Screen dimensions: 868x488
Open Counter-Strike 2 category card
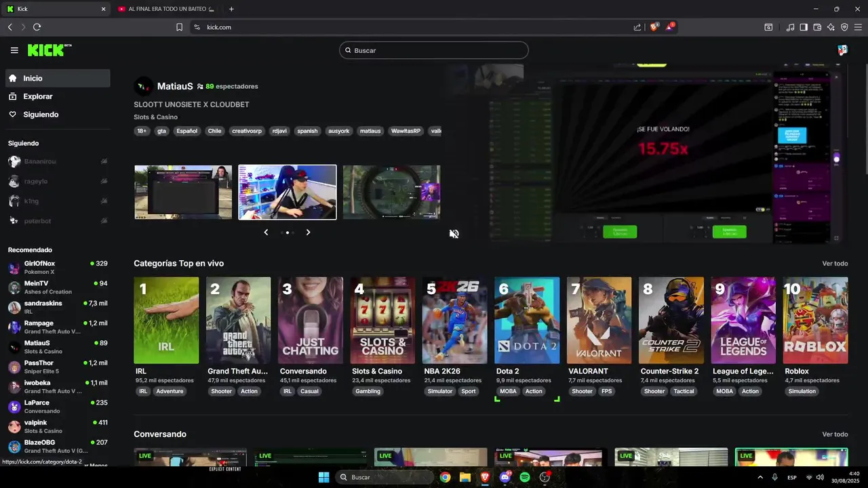pyautogui.click(x=671, y=320)
